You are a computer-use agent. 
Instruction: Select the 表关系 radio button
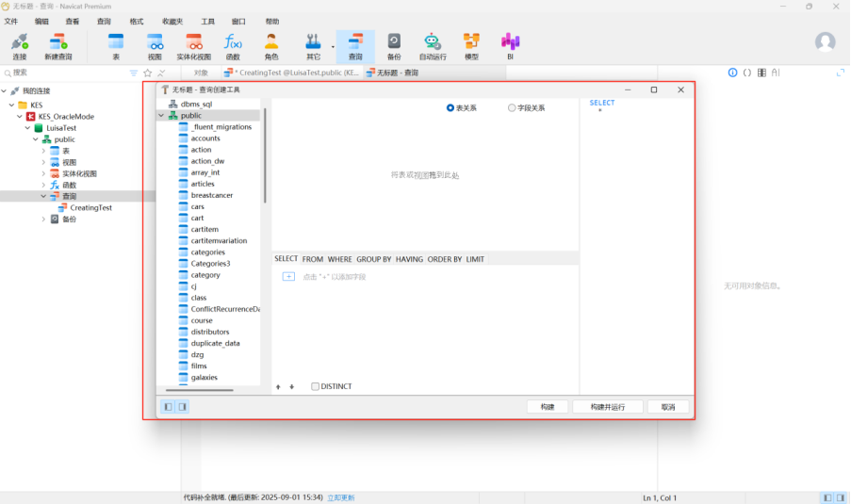450,108
